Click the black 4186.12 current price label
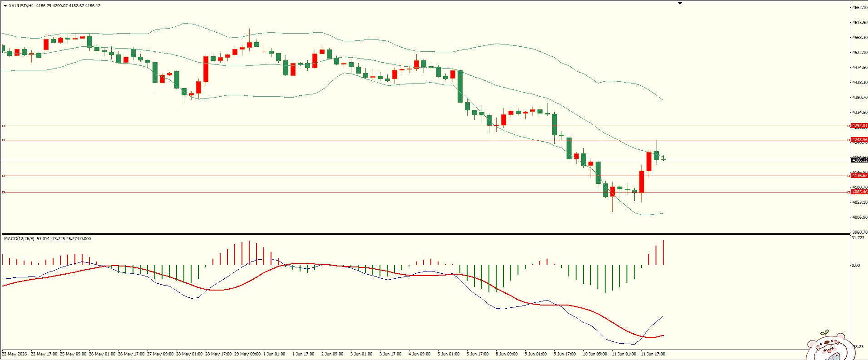Screen dimensions: 868x360 click(859, 160)
